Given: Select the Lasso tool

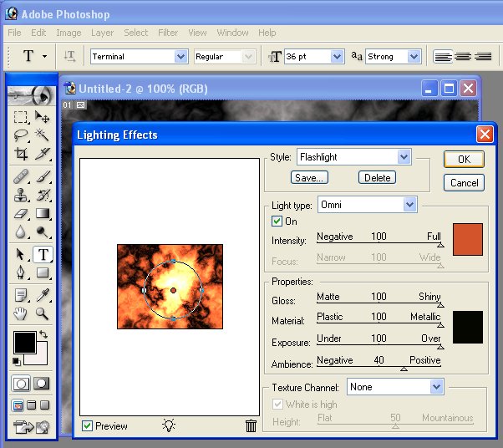Looking at the screenshot, I should click(x=21, y=135).
